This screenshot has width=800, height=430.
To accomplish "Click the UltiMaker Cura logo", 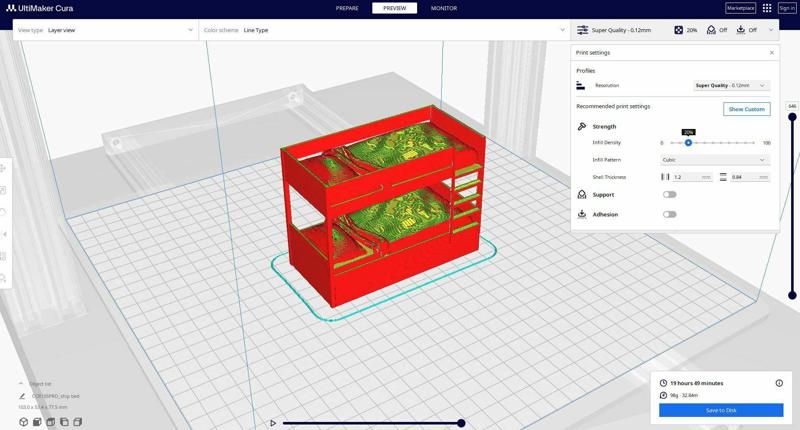I will [x=40, y=8].
